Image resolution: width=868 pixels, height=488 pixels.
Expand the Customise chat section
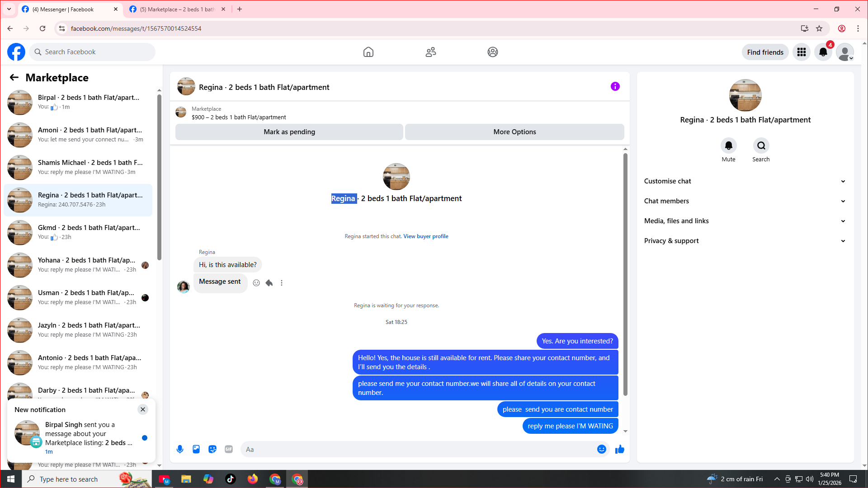[745, 181]
